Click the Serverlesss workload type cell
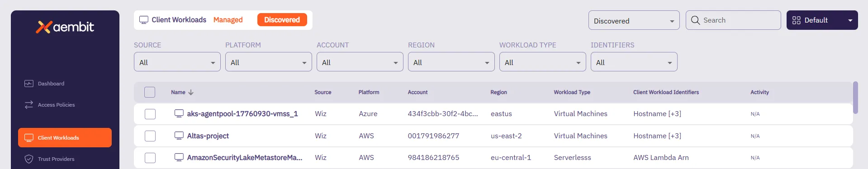Viewport: 868px width, 169px height. coord(573,158)
